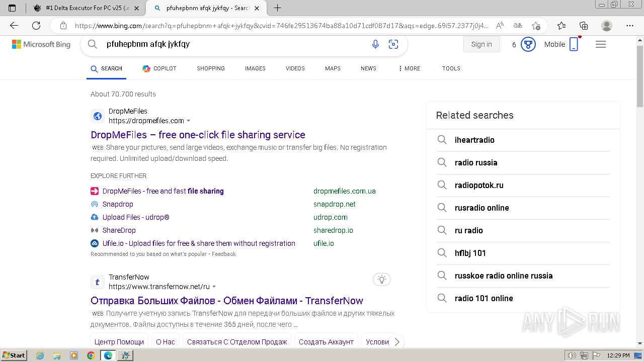Reload the current page

pos(36,26)
